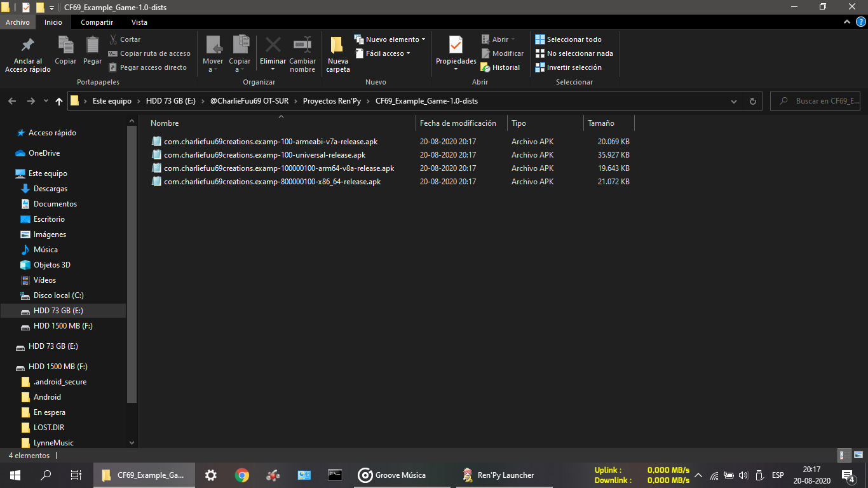This screenshot has width=868, height=488.
Task: Create a folder with Nueva carpeta icon
Action: [x=337, y=46]
